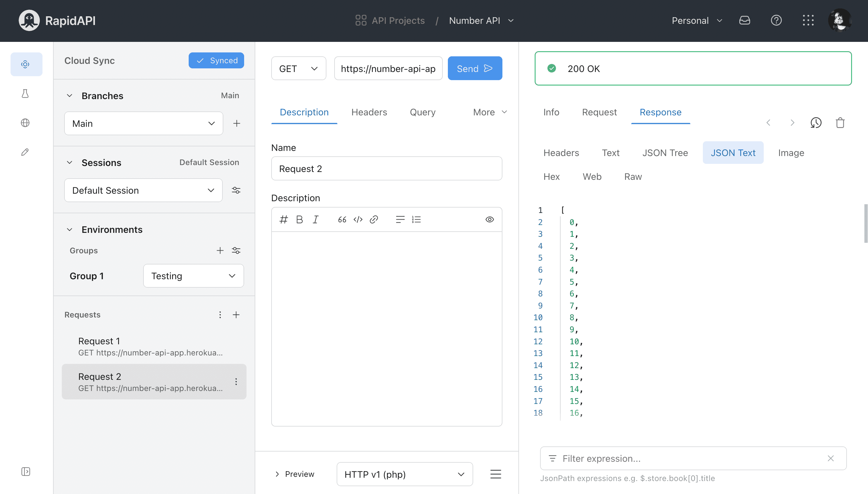Open environment groups settings icon
This screenshot has height=494, width=868.
pyautogui.click(x=236, y=250)
